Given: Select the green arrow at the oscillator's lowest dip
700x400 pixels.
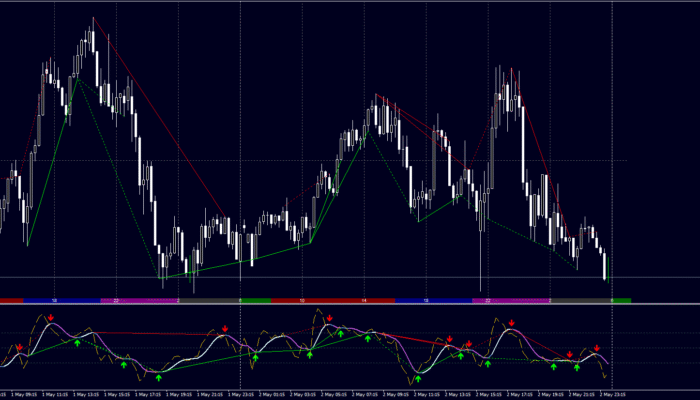Looking at the screenshot, I should point(418,380).
